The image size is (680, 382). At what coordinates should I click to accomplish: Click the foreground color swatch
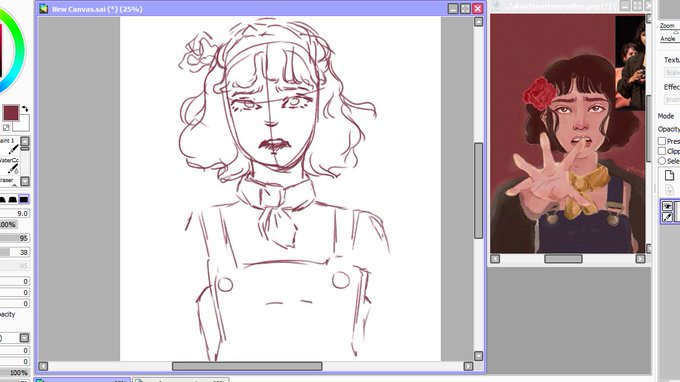point(11,113)
